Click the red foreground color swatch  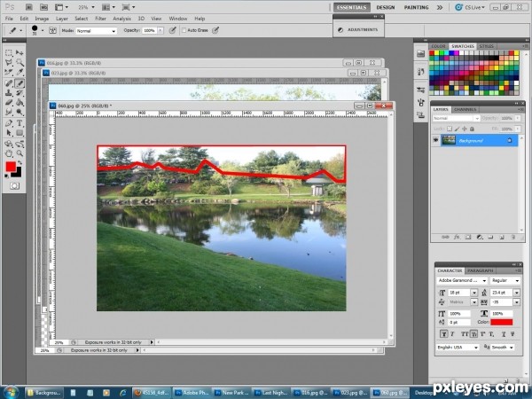(11, 167)
